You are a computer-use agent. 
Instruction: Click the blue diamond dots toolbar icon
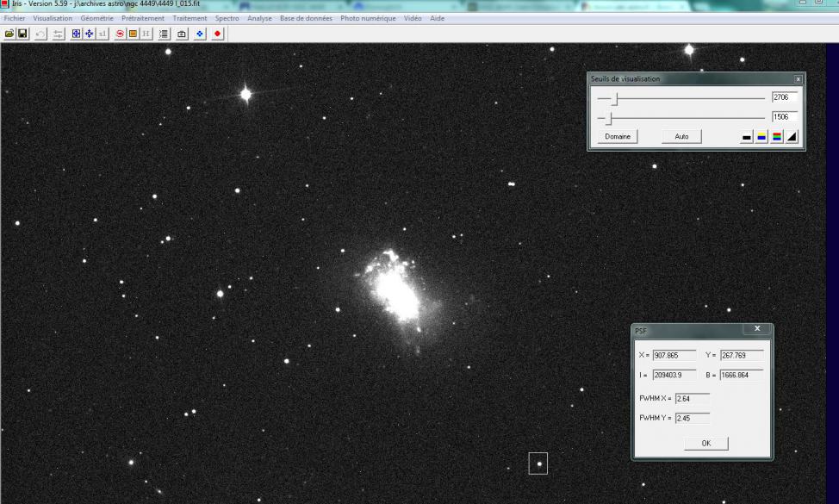point(200,34)
